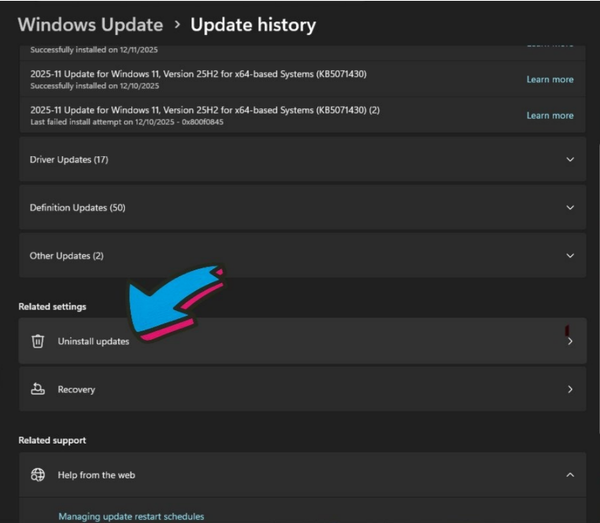Expand Definition Updates using its chevron

point(570,208)
